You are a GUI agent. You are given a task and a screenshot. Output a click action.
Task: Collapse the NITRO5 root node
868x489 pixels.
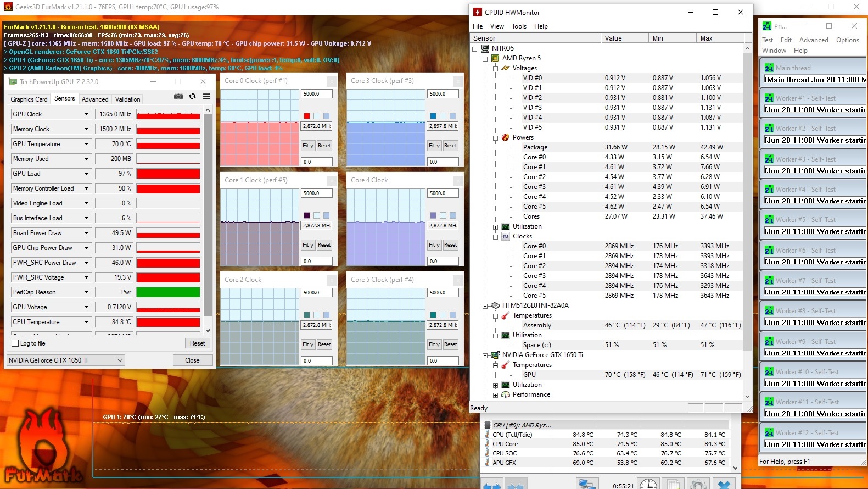[x=475, y=49]
